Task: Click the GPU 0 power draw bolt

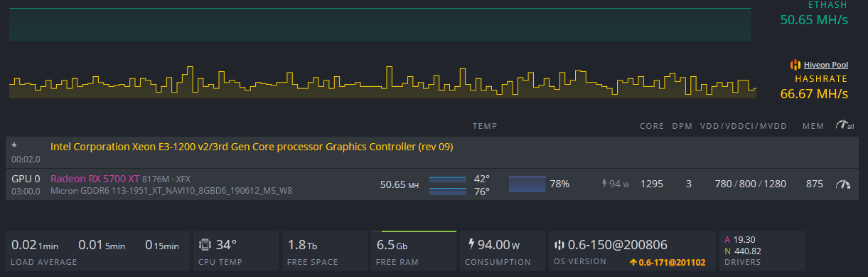Action: [605, 184]
